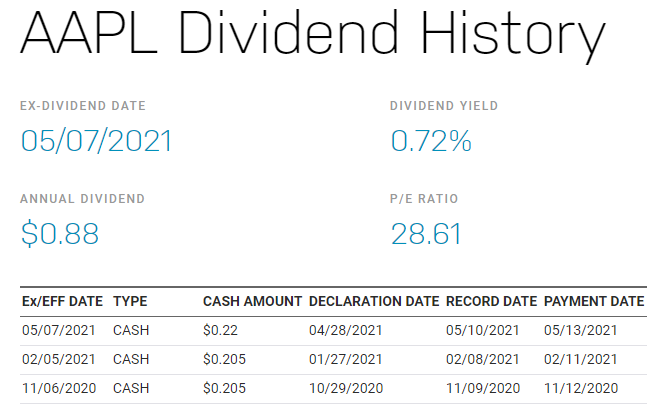672x405 pixels.
Task: Select the 05/07/2021 ex date table cell
Action: 59,330
